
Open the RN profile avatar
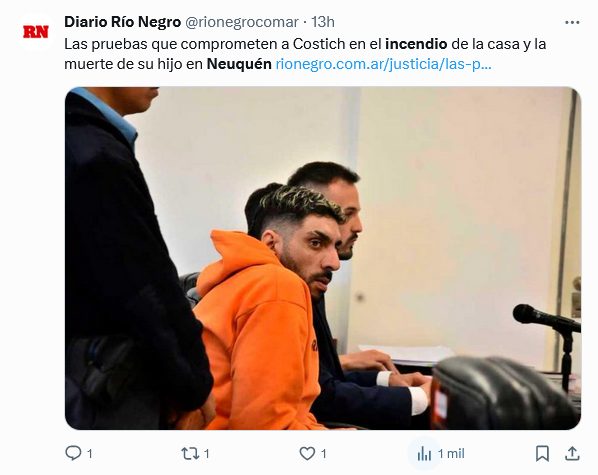coord(36,32)
